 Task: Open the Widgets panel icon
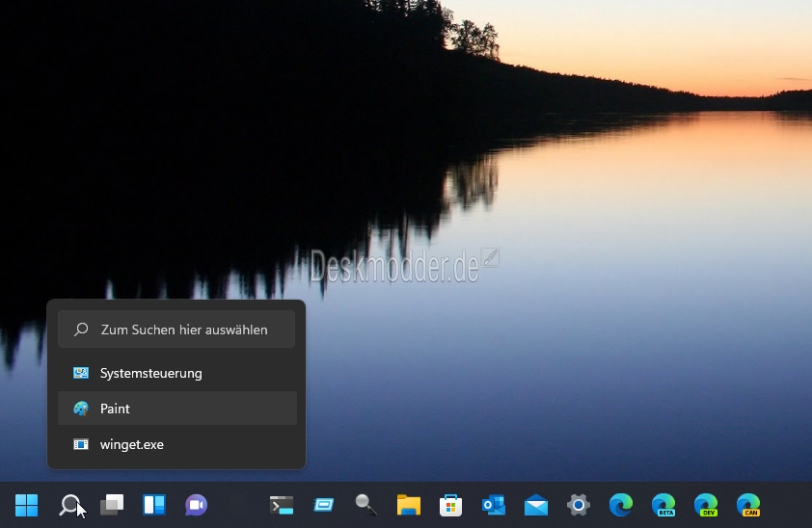point(154,505)
